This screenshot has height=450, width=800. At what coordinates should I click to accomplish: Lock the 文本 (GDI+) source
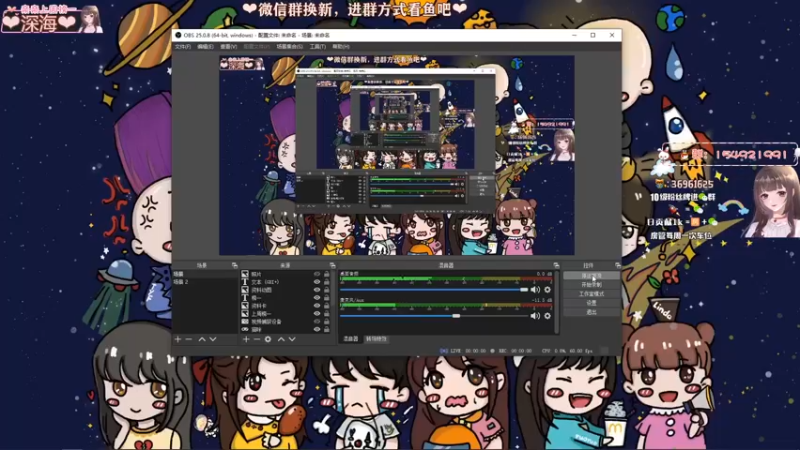click(327, 282)
